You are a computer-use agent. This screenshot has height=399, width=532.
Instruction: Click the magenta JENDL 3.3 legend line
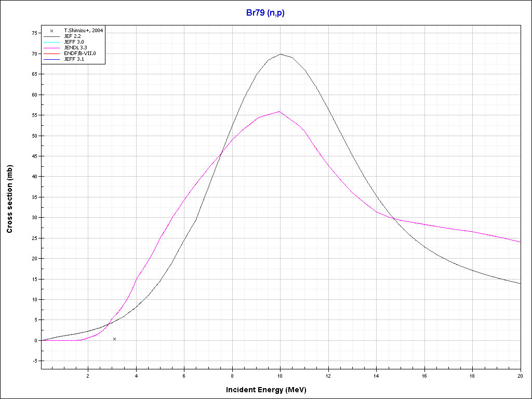click(51, 47)
